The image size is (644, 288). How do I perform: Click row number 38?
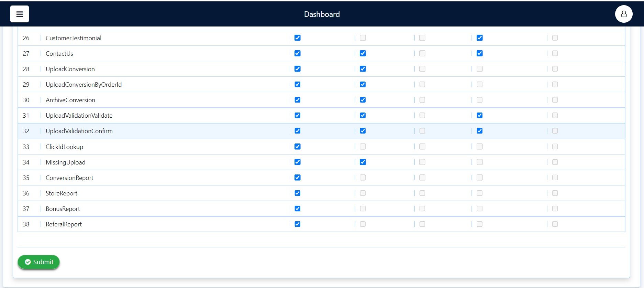(26, 224)
